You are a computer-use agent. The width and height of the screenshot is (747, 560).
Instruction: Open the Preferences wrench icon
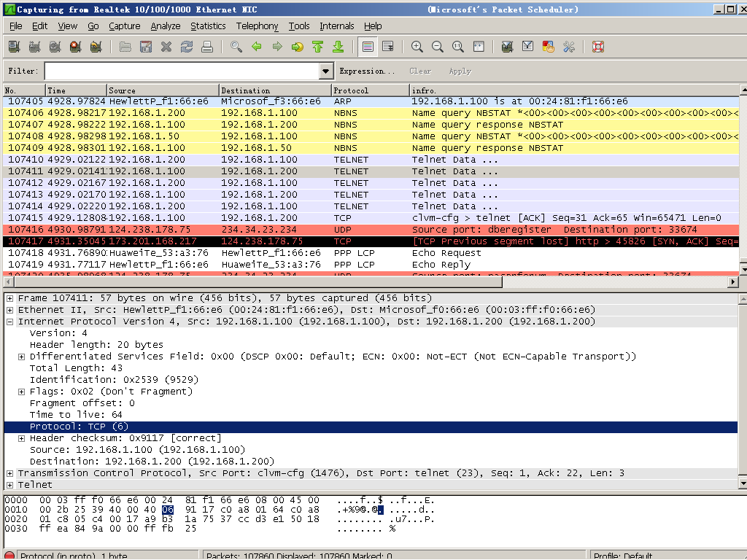(x=569, y=47)
